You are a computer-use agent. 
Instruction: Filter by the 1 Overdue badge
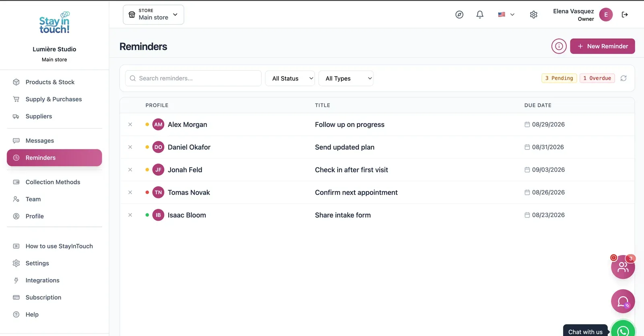pos(597,78)
